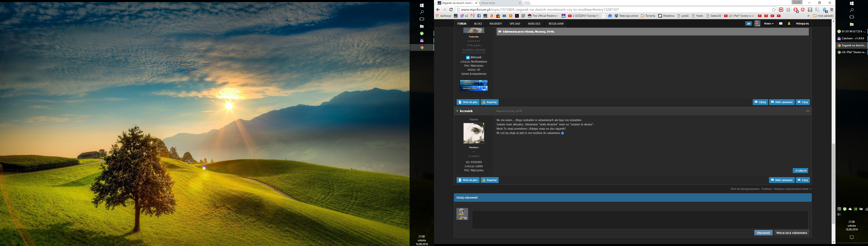This screenshot has height=246, width=868.
Task: Click the Wyloguj się link
Action: pyautogui.click(x=802, y=23)
